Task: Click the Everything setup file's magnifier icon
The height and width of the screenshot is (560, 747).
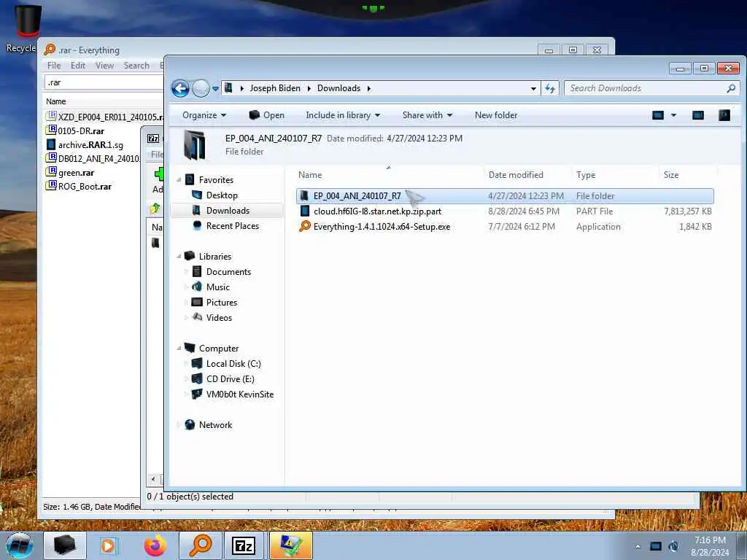Action: pos(305,226)
